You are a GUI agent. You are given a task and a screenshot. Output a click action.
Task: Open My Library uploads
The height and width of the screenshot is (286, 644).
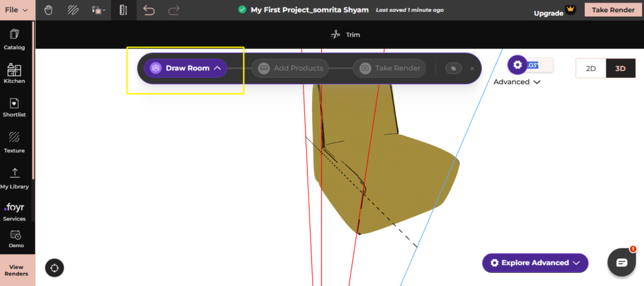[14, 179]
